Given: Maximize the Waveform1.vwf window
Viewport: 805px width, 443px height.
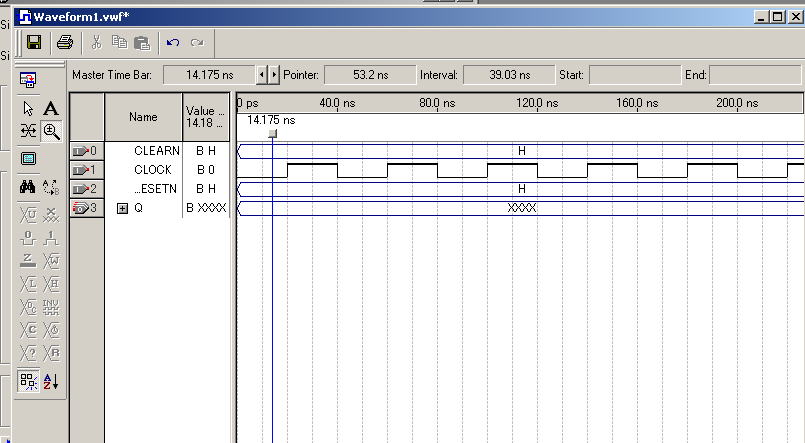Looking at the screenshot, I should (778, 16).
